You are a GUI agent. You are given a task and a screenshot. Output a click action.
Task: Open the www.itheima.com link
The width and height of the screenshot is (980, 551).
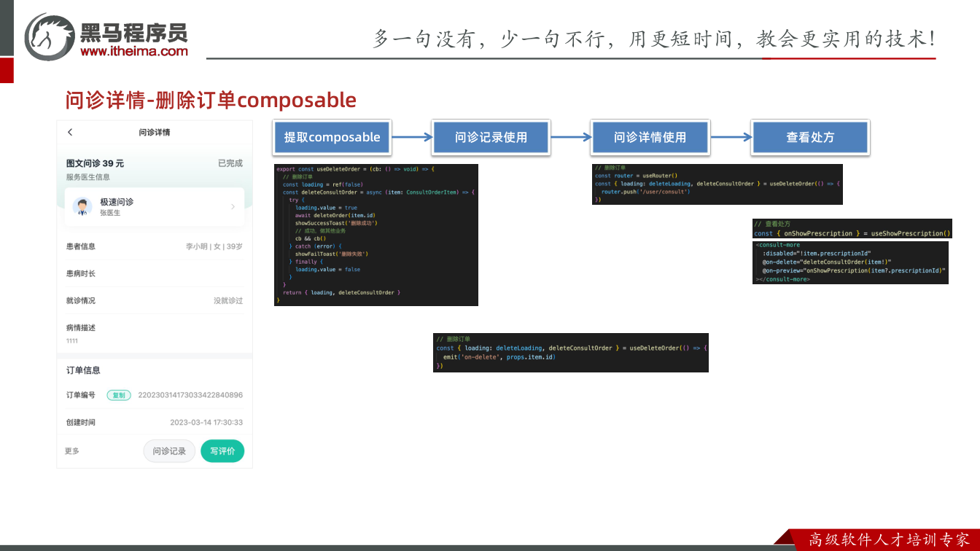[134, 51]
